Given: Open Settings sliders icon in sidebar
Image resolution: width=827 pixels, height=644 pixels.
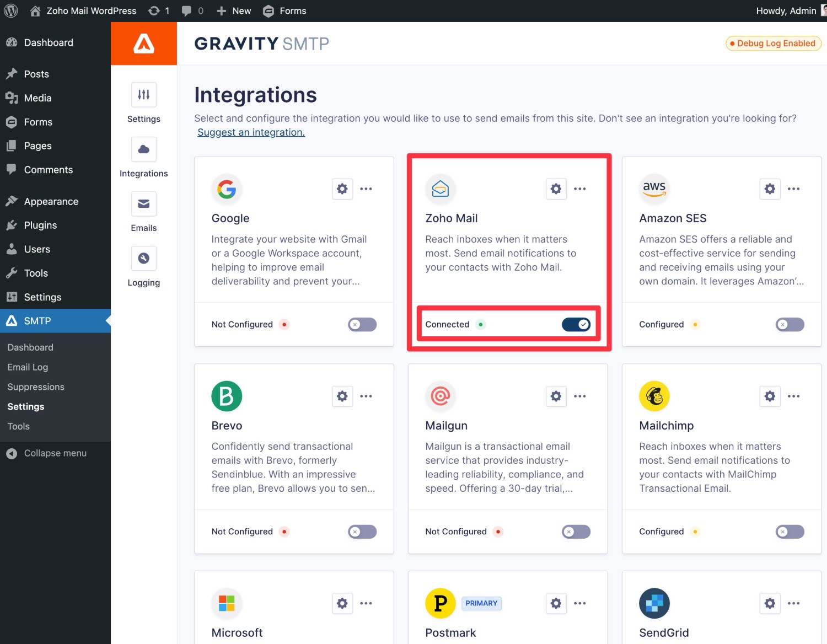Looking at the screenshot, I should pyautogui.click(x=144, y=95).
